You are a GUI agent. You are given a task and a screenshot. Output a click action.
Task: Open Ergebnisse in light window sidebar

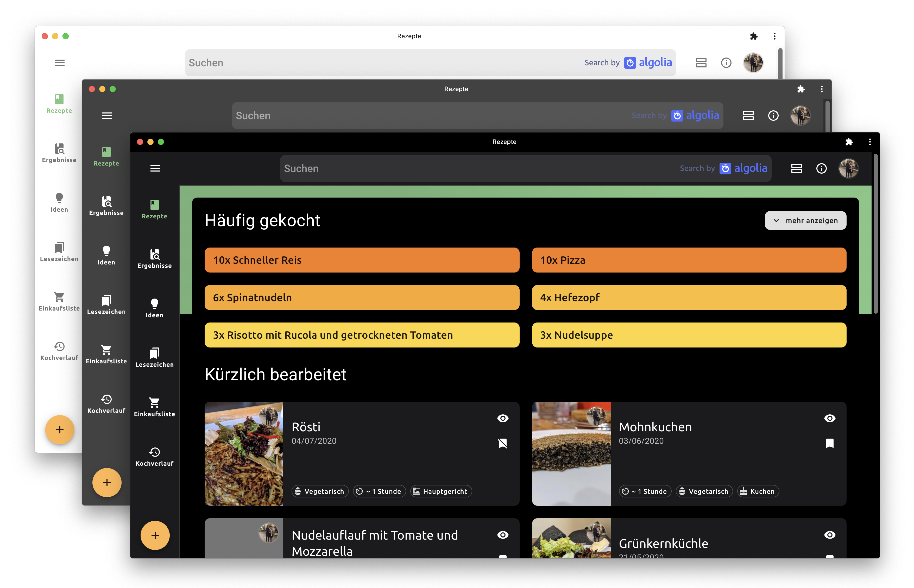[x=59, y=153]
